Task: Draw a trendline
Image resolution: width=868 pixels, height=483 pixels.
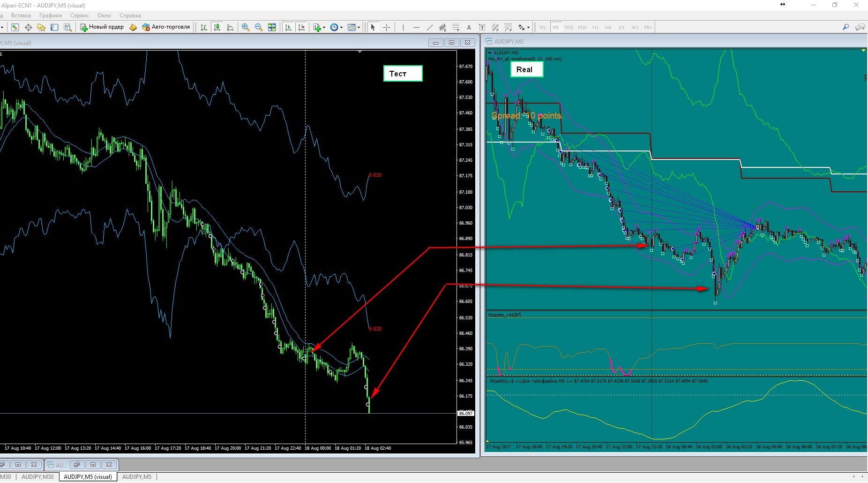Action: (x=429, y=27)
